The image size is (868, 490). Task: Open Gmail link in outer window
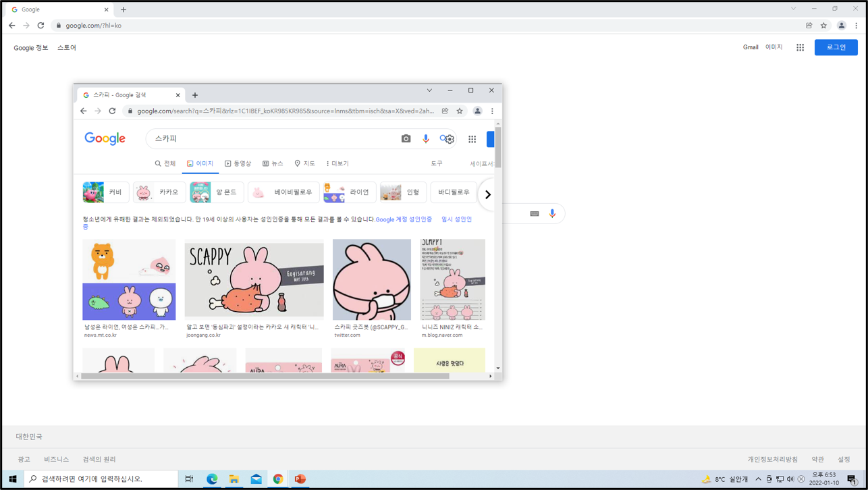[x=751, y=47]
